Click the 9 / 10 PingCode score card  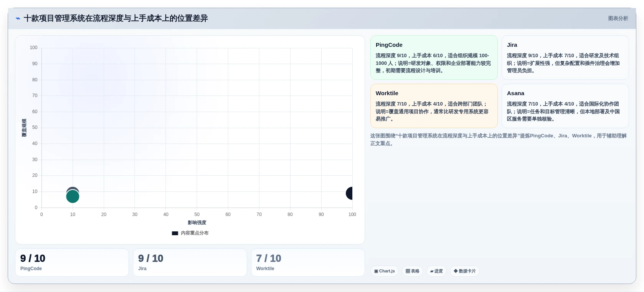pos(72,262)
